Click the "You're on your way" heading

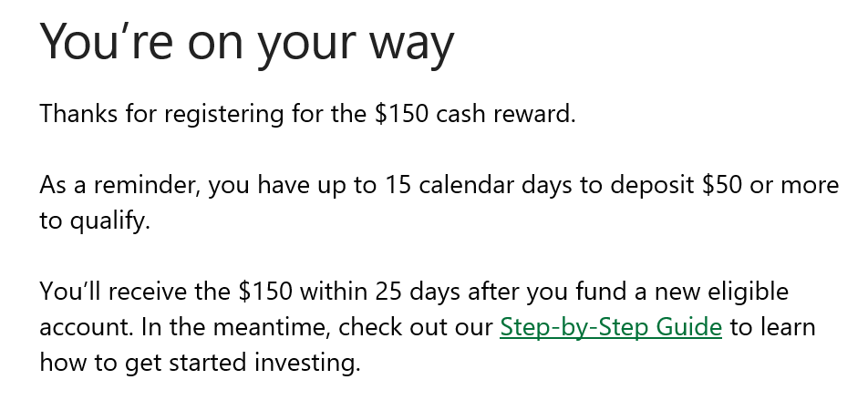(246, 43)
